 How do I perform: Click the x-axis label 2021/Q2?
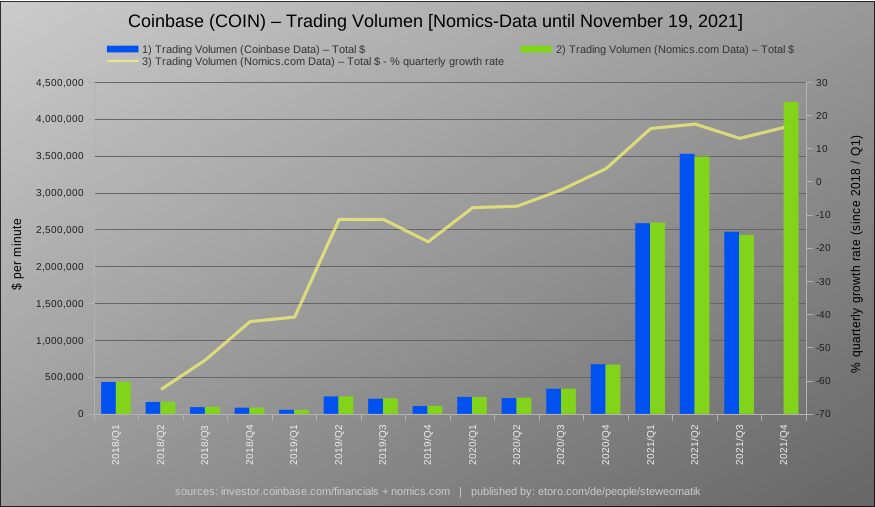[x=695, y=445]
